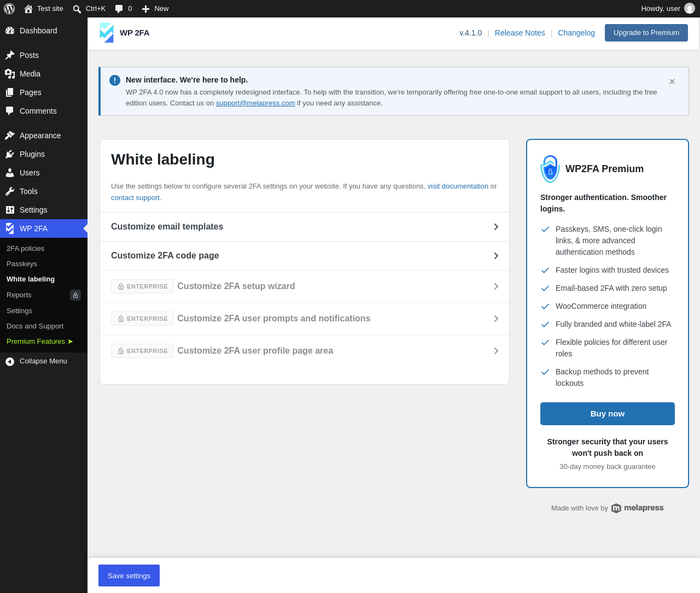Screen dimensions: 700x593
Task: Open 2FA policies submenu item
Action: [x=26, y=248]
